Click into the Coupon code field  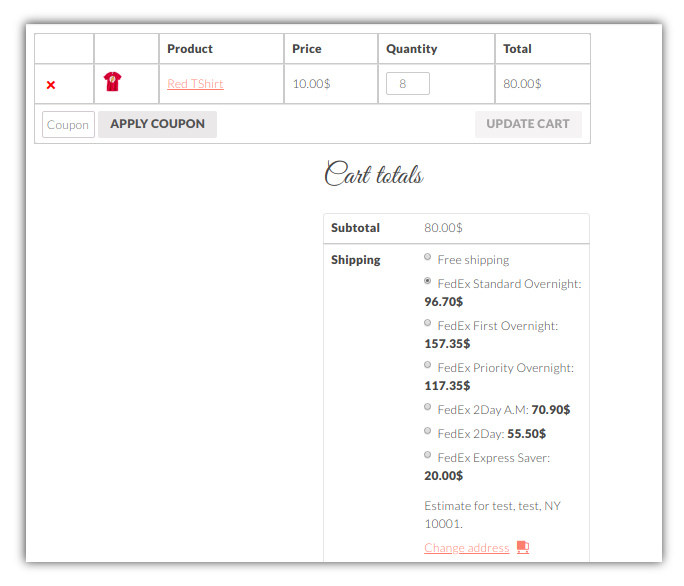click(x=68, y=124)
